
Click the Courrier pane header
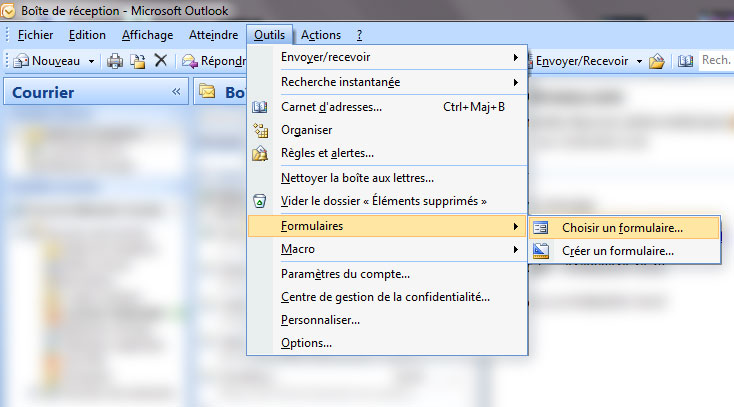pos(96,92)
